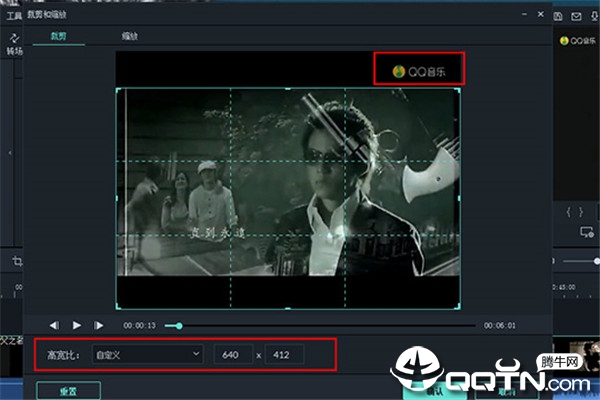Screen dimensions: 600x400
Task: Click the preview playback progress slider handle
Action: point(179,326)
